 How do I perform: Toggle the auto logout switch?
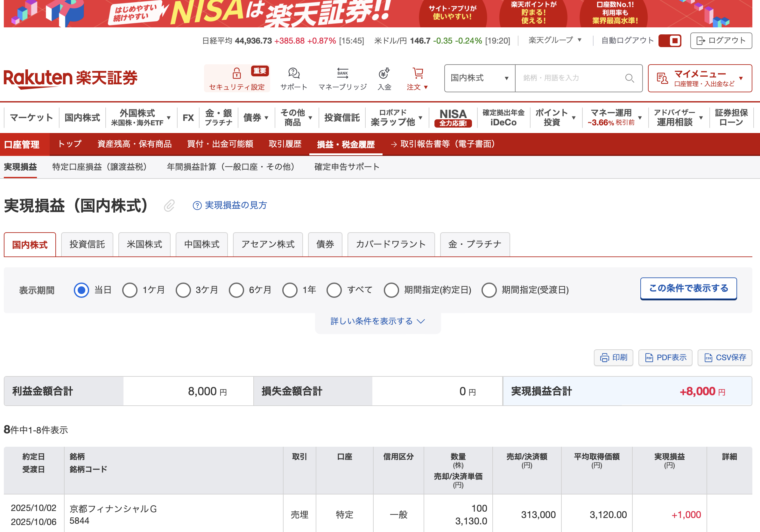669,41
